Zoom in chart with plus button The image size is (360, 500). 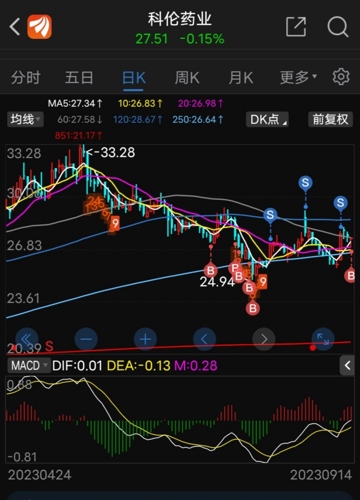coord(145,339)
